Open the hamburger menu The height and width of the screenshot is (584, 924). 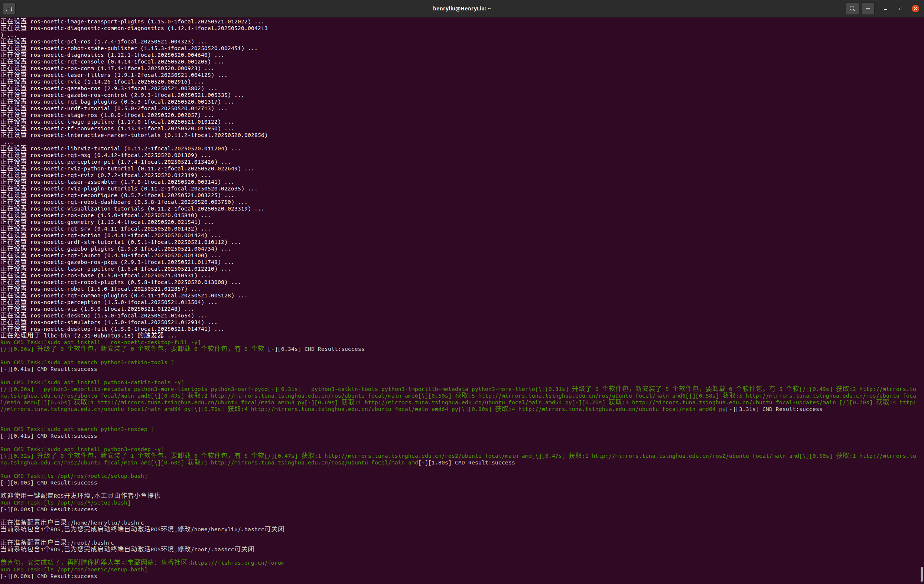click(868, 9)
